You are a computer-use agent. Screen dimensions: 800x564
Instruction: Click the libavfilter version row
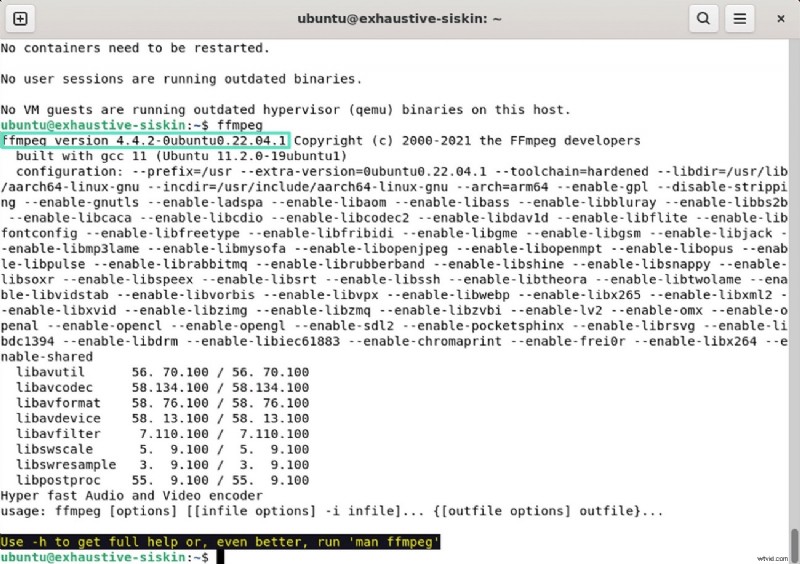162,434
